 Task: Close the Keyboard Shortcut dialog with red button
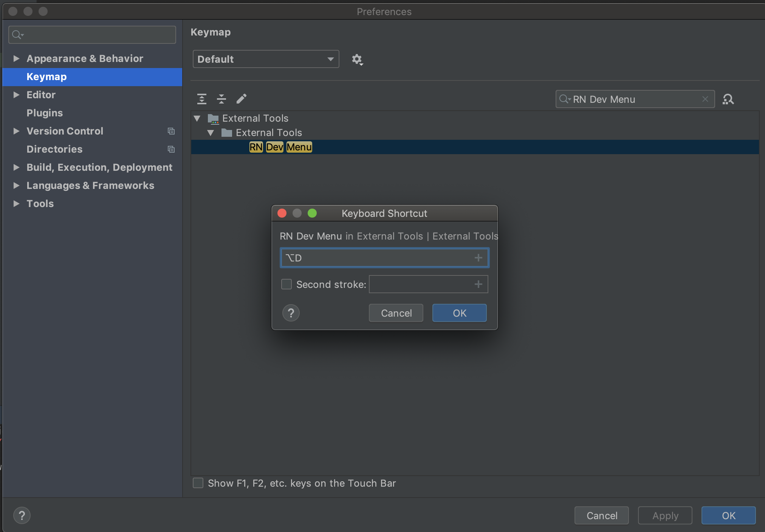click(282, 213)
